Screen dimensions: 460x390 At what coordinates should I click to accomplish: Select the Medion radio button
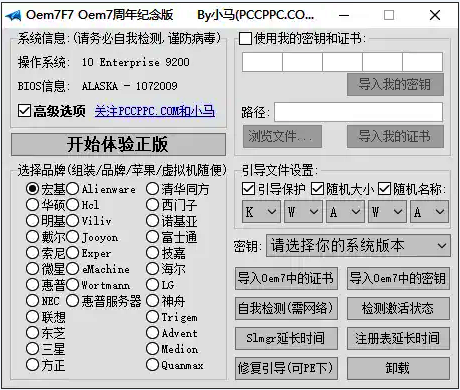pos(152,349)
